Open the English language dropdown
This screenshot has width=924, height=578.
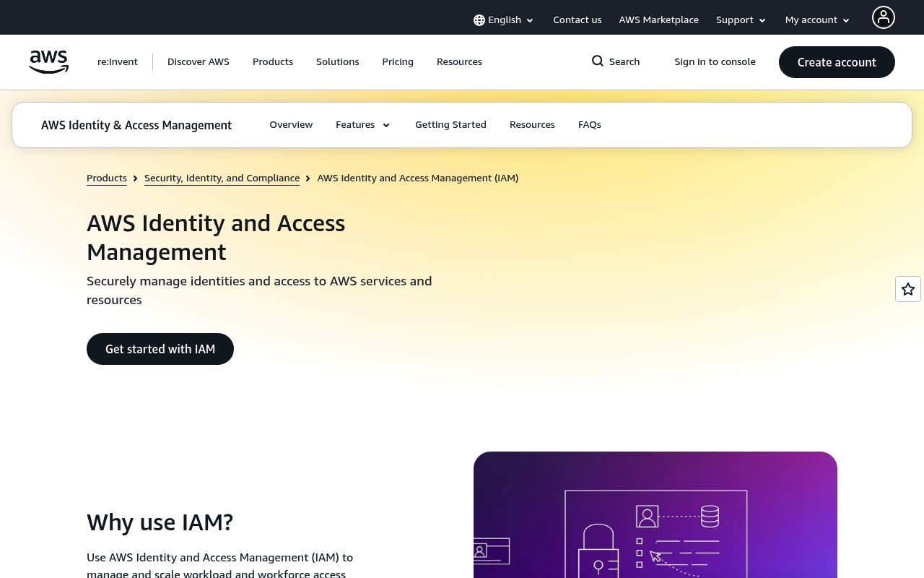pyautogui.click(x=504, y=20)
